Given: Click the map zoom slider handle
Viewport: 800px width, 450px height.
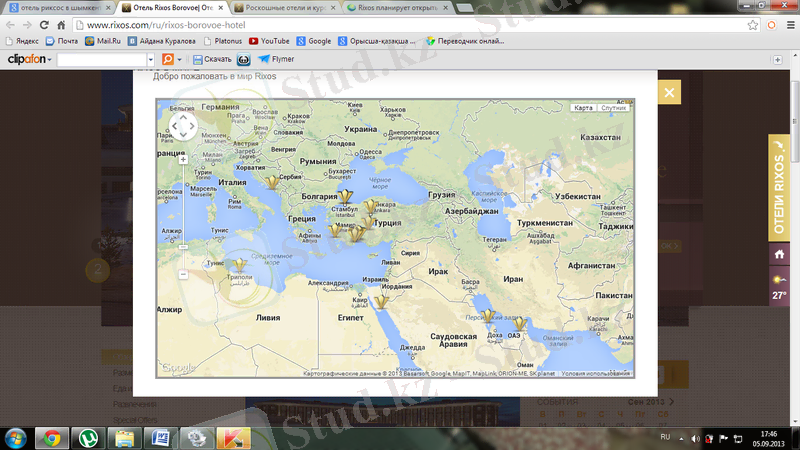Looking at the screenshot, I should click(183, 247).
